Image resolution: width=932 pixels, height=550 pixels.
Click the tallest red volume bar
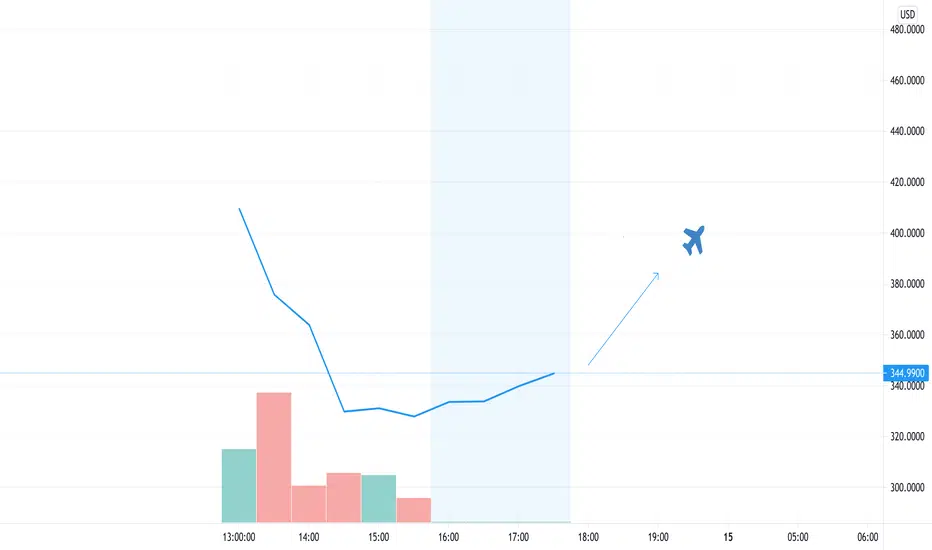(x=274, y=457)
